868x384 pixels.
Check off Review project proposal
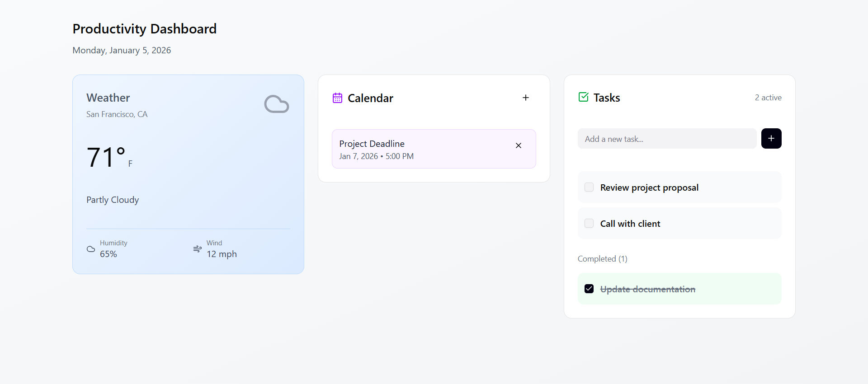[589, 187]
